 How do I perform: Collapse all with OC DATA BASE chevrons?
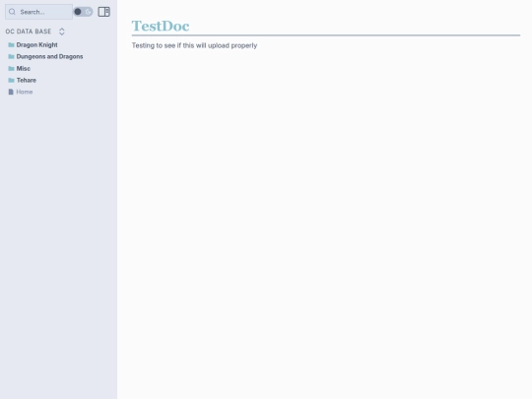click(x=62, y=32)
